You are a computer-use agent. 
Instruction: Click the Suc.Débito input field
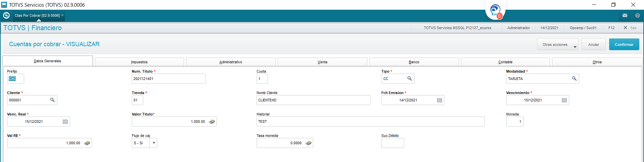(392, 143)
